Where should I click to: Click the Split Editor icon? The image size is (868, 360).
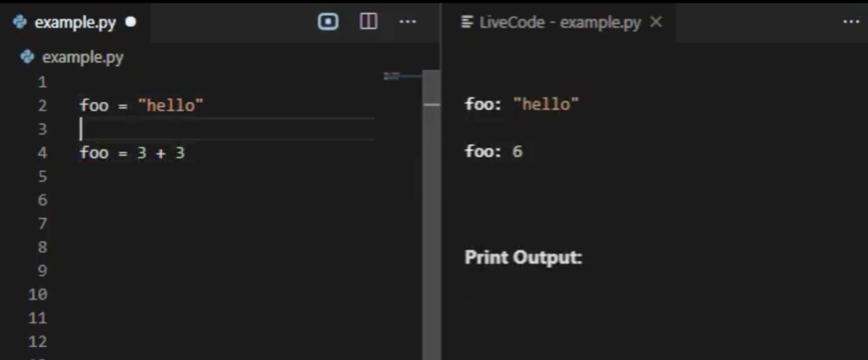coord(369,22)
